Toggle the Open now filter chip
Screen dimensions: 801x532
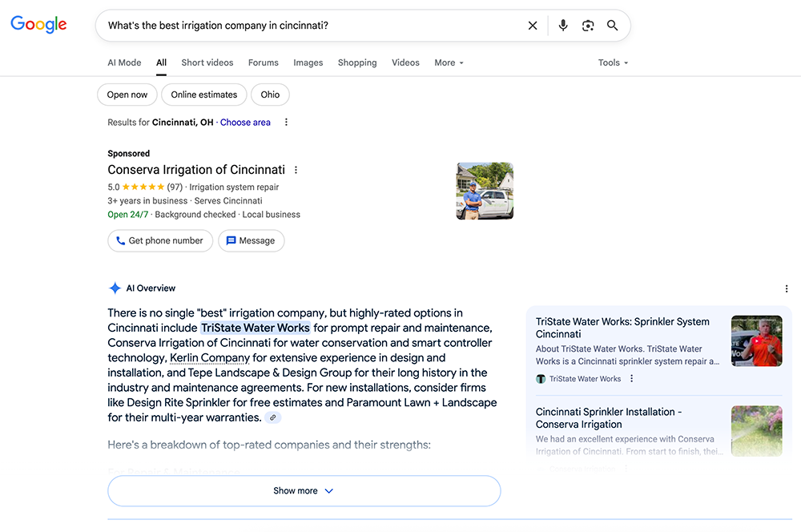[127, 95]
